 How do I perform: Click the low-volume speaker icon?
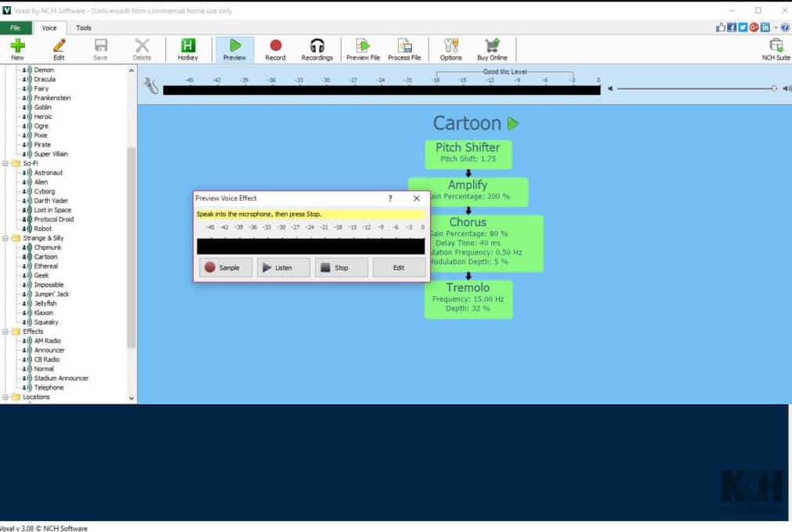click(x=610, y=89)
